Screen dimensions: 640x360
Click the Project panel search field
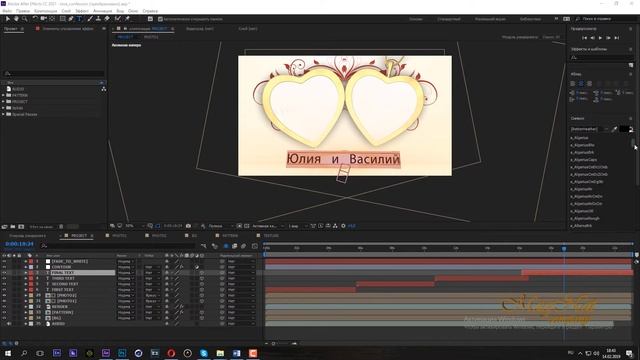[54, 73]
